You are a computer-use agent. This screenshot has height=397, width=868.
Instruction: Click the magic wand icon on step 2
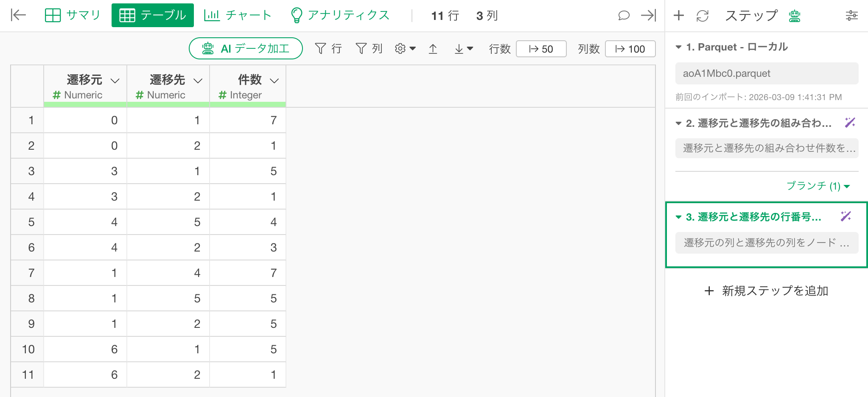[850, 123]
